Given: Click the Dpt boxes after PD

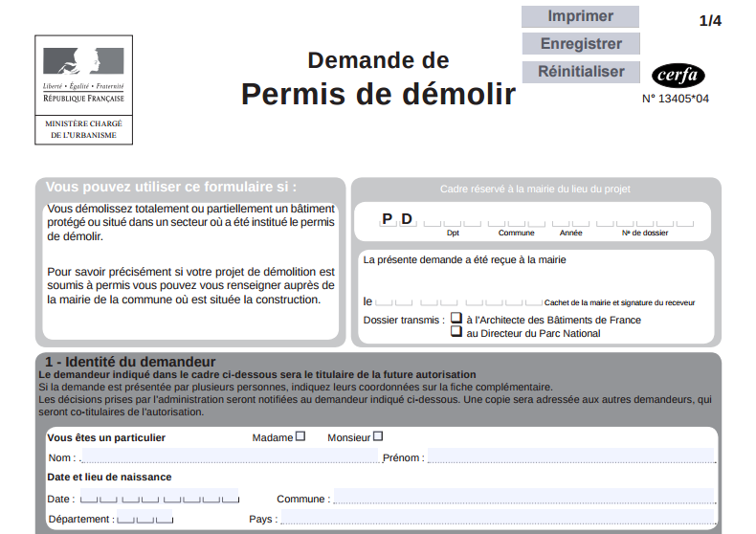Looking at the screenshot, I should 453,222.
